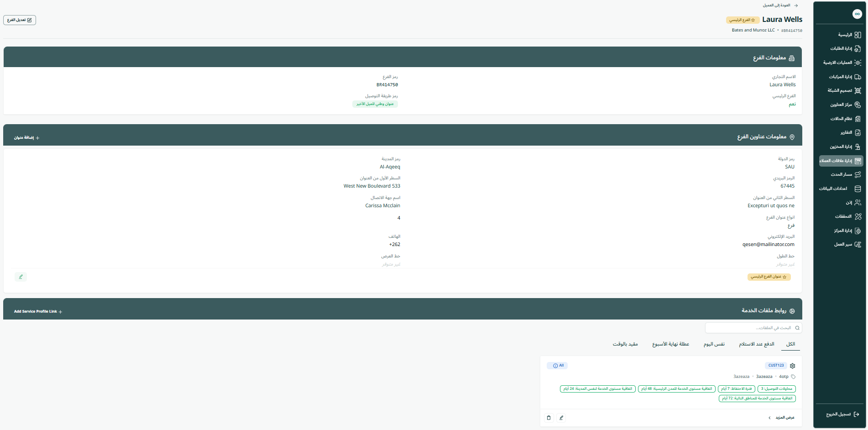
Task: Edit the CUST123 service profile link
Action: [561, 418]
